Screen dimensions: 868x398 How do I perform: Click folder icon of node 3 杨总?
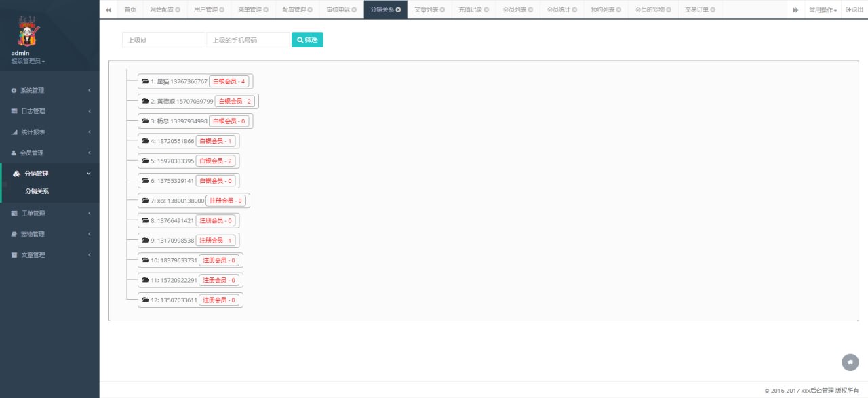click(x=145, y=121)
